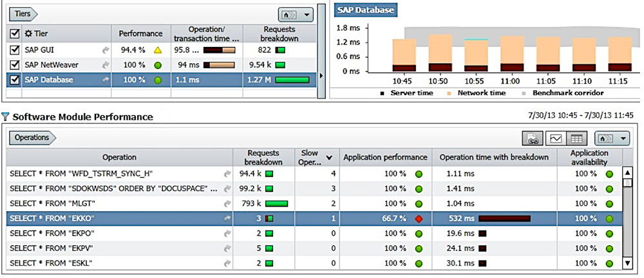
Task: Select the SELECT * FROM "ESKL" row
Action: point(314,263)
